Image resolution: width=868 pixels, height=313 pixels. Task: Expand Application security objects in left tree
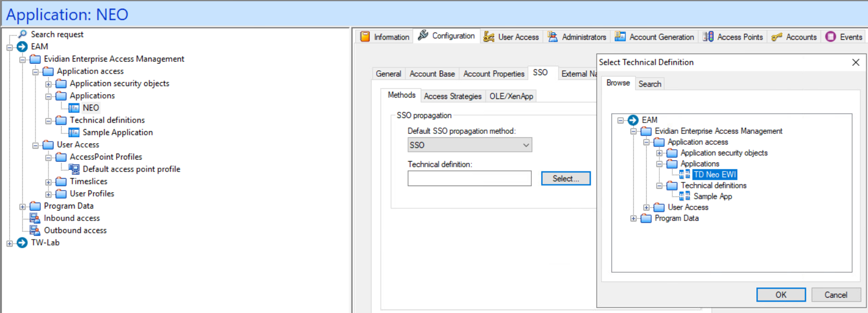coord(48,84)
